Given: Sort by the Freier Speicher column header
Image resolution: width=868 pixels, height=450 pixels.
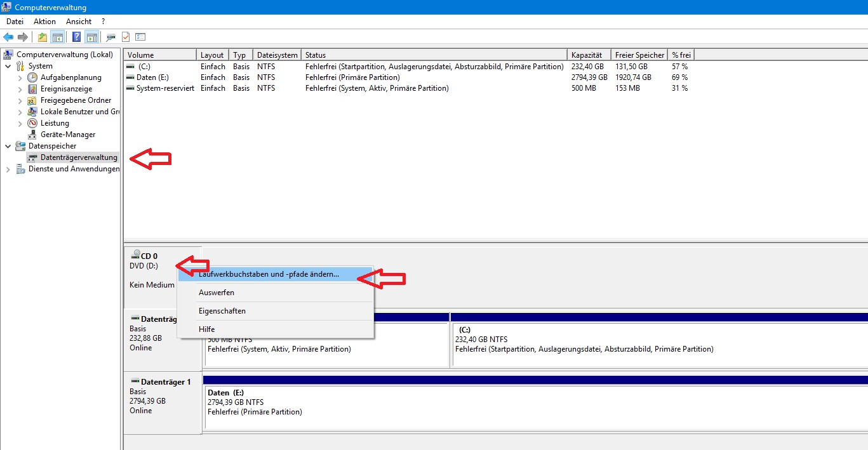Looking at the screenshot, I should coord(639,55).
